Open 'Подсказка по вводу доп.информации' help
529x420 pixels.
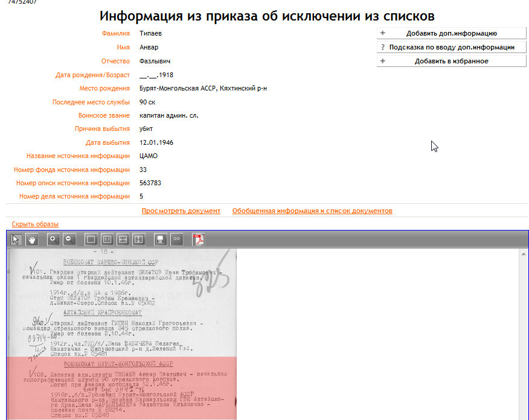pyautogui.click(x=451, y=47)
